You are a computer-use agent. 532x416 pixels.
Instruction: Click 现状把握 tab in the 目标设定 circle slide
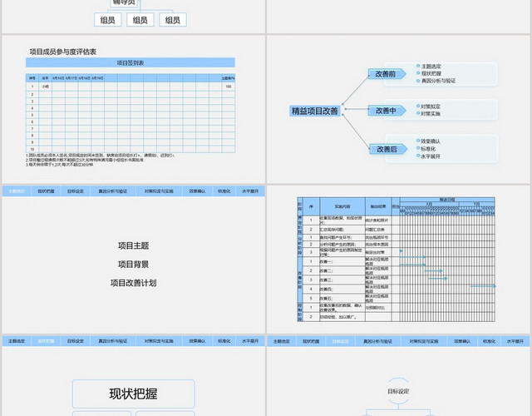coord(311,341)
